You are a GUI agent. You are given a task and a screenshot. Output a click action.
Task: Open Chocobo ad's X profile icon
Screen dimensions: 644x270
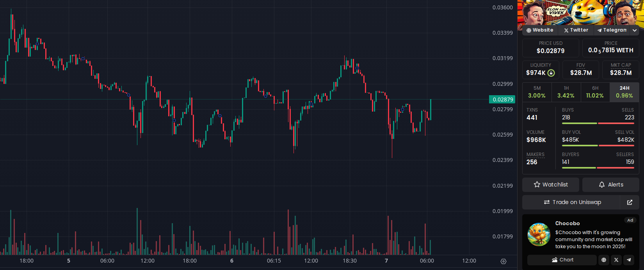click(616, 260)
